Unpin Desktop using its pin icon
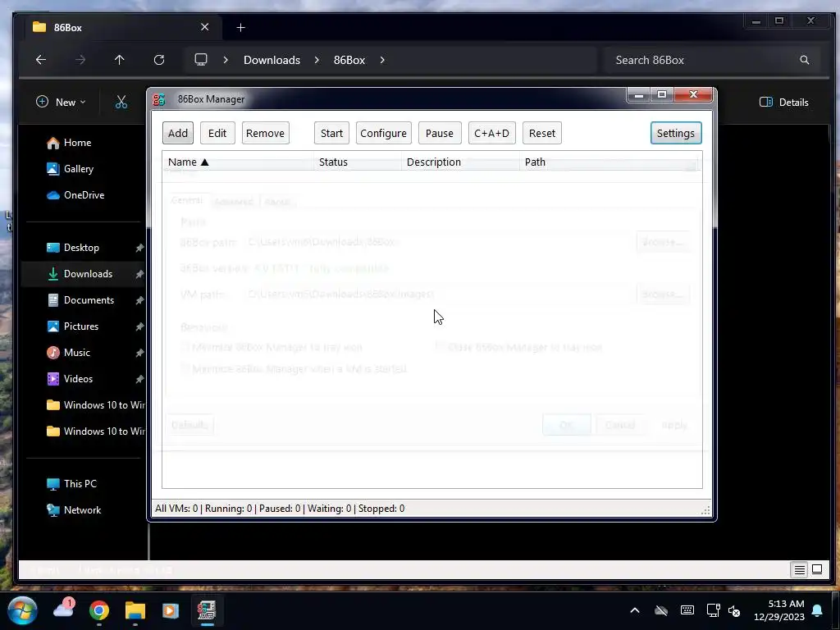The height and width of the screenshot is (630, 840). (x=139, y=248)
